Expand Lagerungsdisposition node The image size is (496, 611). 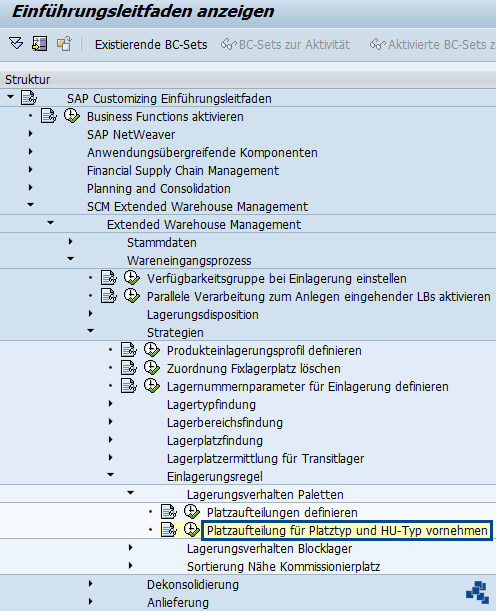pyautogui.click(x=91, y=313)
